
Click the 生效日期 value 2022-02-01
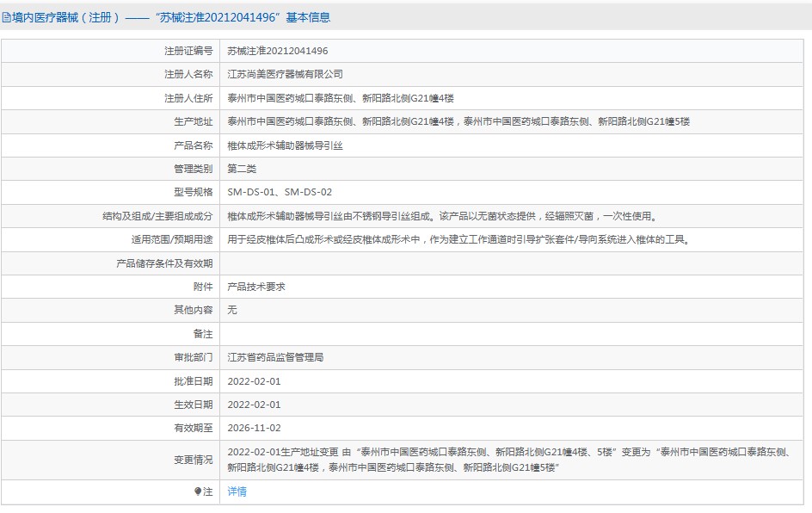[254, 404]
